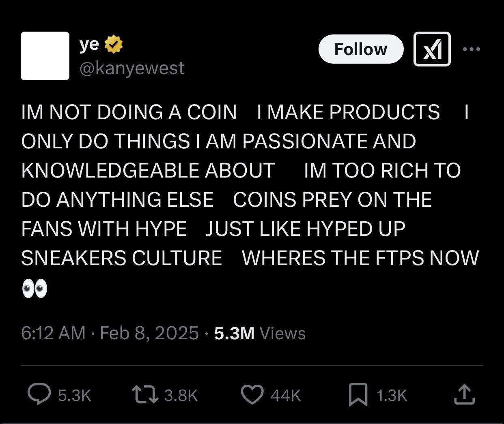Repost the tweet using the retweet arrows icon
The width and height of the screenshot is (504, 424).
tap(145, 394)
